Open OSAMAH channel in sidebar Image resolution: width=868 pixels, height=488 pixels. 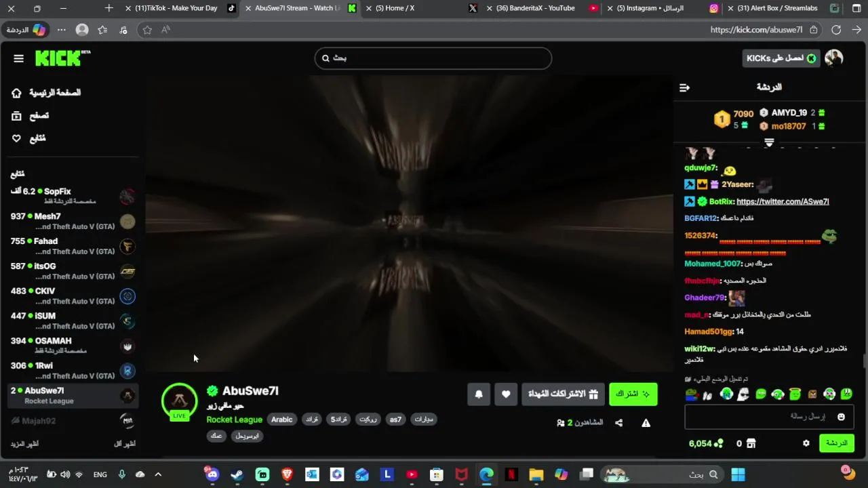click(73, 346)
